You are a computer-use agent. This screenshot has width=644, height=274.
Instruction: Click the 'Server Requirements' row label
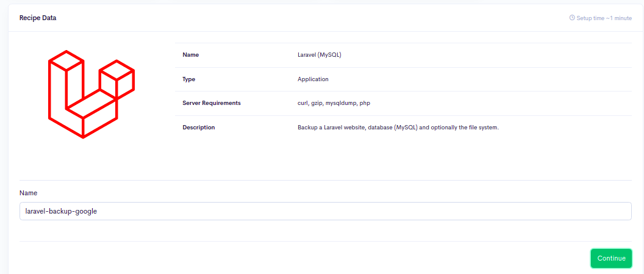click(x=212, y=103)
